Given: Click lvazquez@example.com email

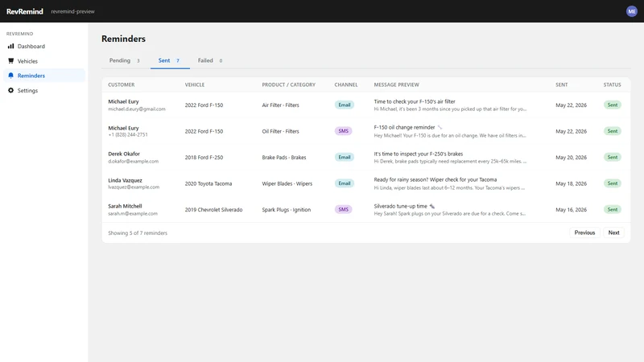Looking at the screenshot, I should 134,187.
